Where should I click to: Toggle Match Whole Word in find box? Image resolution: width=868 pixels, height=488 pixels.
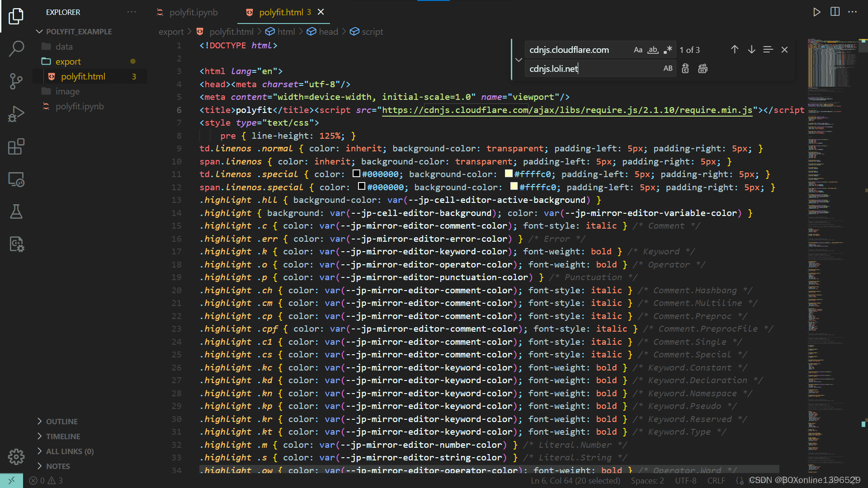pos(653,50)
